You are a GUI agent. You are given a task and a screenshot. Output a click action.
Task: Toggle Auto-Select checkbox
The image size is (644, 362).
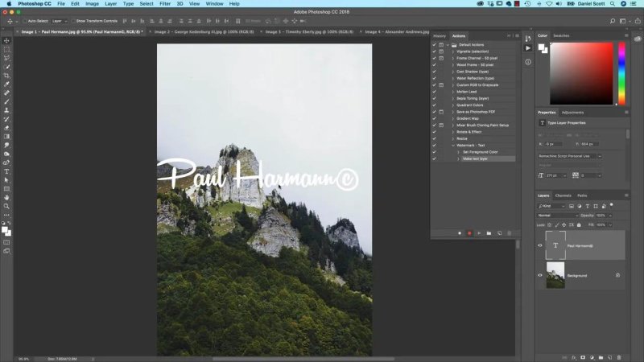point(25,21)
